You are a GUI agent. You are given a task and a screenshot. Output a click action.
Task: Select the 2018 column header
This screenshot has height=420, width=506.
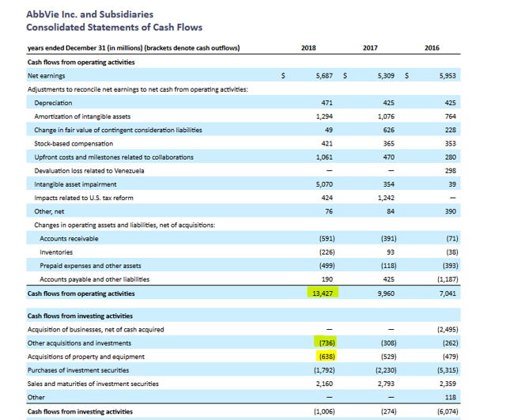click(x=308, y=47)
